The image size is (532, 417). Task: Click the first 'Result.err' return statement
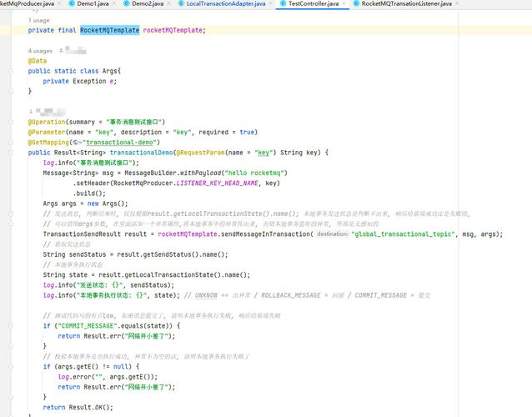click(x=117, y=336)
